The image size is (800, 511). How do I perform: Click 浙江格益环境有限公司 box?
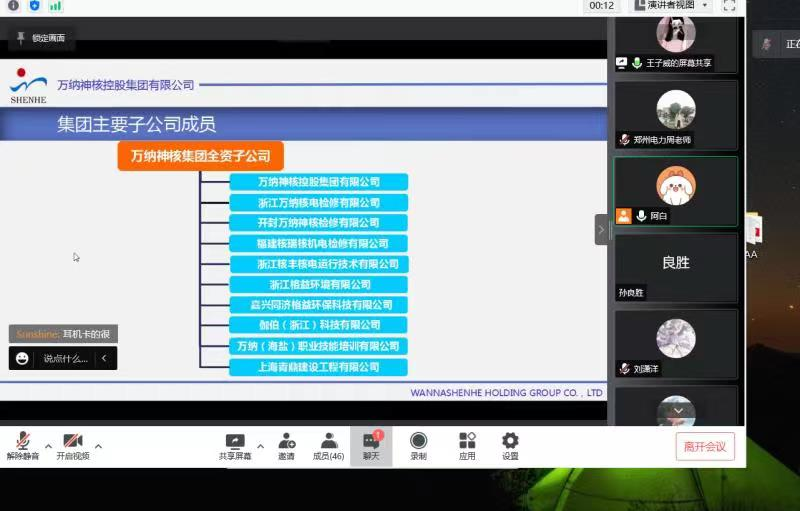click(318, 284)
